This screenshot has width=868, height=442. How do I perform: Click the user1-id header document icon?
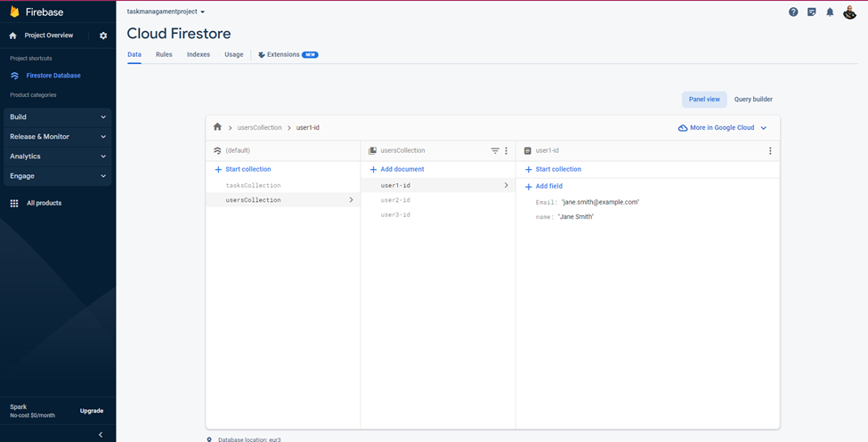tap(528, 150)
